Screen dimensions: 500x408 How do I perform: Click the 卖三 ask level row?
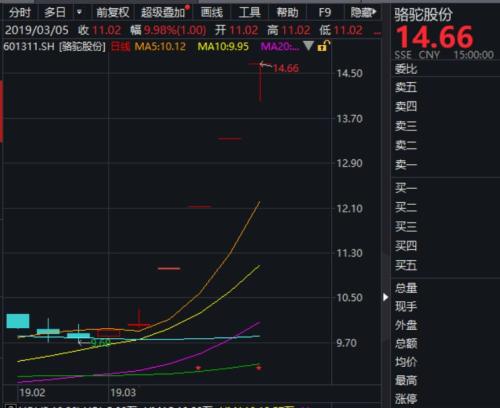(406, 126)
